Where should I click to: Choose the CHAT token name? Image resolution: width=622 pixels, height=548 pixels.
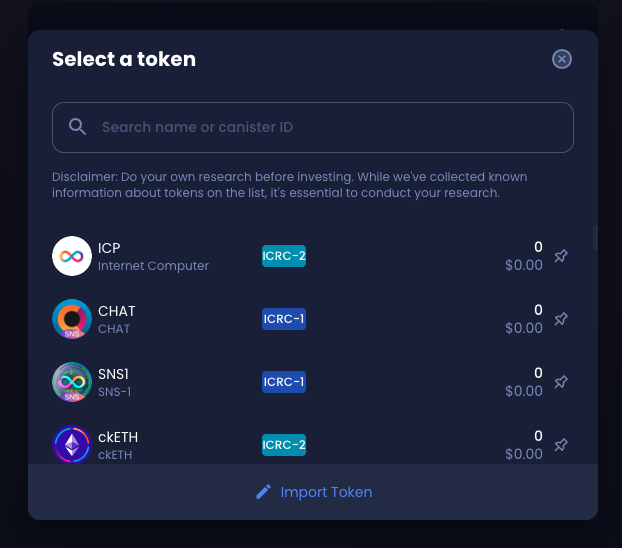tap(117, 311)
